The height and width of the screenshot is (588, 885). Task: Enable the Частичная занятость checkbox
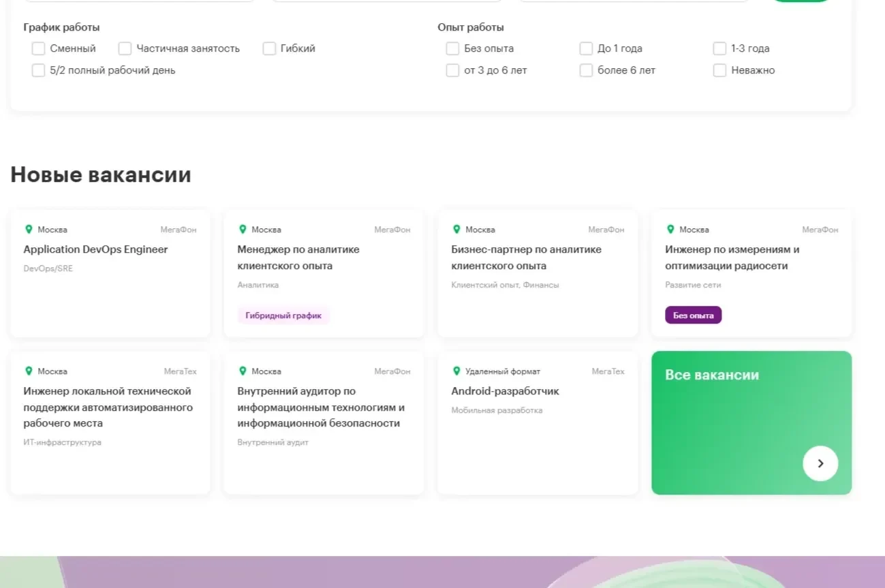(125, 48)
